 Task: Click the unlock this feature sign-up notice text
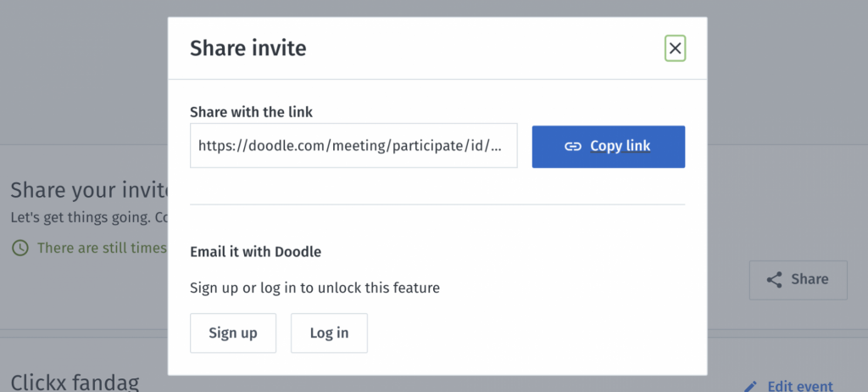(315, 288)
